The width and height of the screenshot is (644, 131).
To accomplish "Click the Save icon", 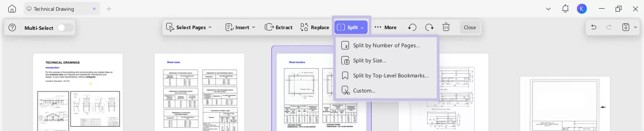I will [626, 27].
